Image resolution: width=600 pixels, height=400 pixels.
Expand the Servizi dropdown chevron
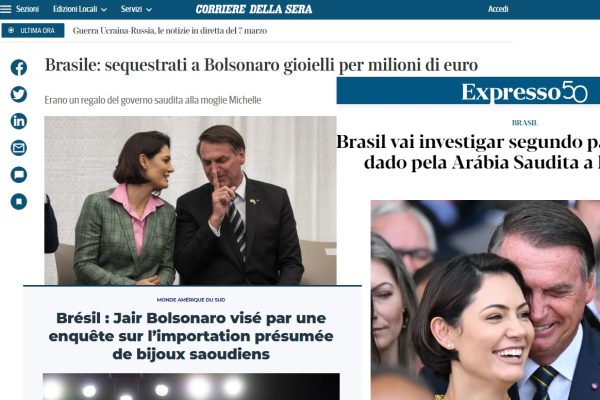[149, 10]
